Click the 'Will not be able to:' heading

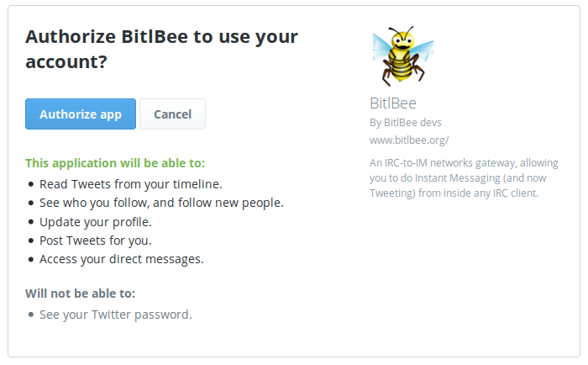(80, 294)
